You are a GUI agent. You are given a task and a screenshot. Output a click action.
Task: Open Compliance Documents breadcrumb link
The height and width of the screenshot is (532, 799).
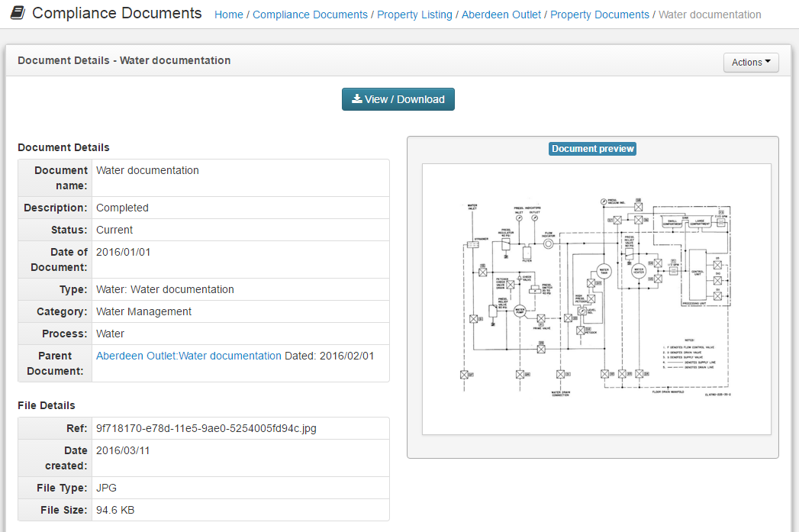(x=310, y=15)
